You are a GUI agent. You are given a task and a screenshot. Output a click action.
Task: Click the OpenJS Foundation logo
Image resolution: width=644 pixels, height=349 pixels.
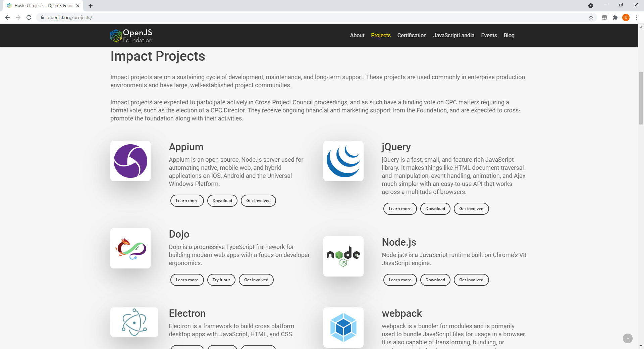click(x=131, y=36)
